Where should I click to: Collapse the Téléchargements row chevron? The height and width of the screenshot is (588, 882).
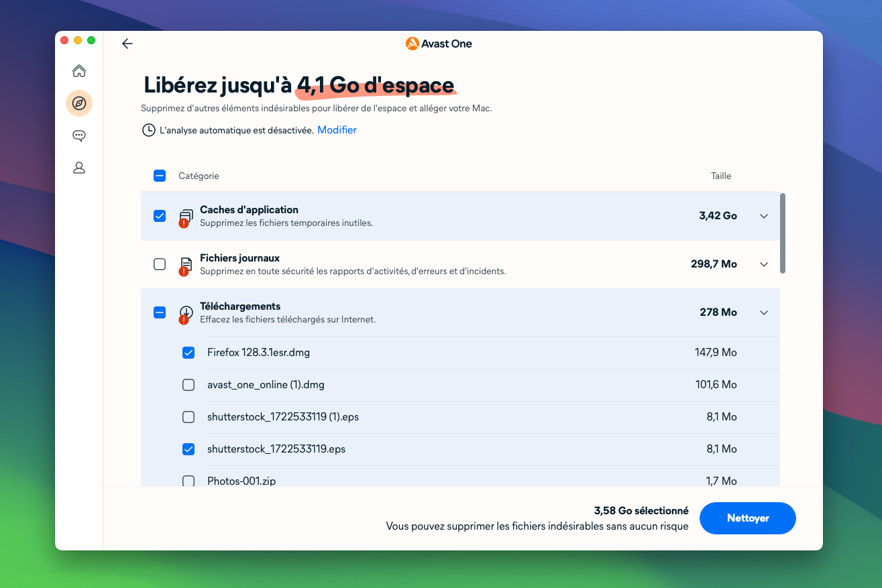(x=764, y=312)
